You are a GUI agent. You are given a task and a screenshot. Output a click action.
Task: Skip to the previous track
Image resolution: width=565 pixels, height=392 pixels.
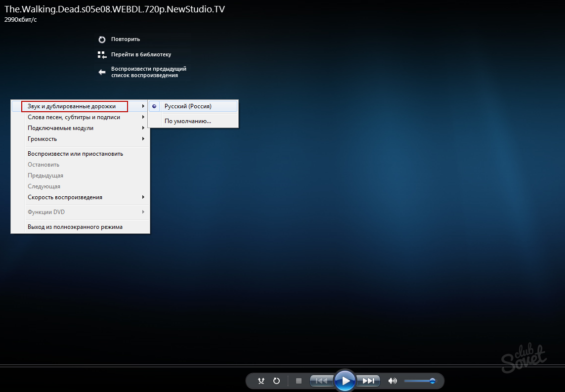[321, 381]
